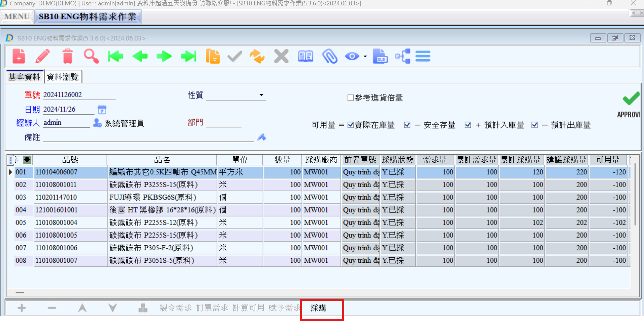
Task: Uncheck the 預計出庫量 checkbox
Action: [535, 125]
